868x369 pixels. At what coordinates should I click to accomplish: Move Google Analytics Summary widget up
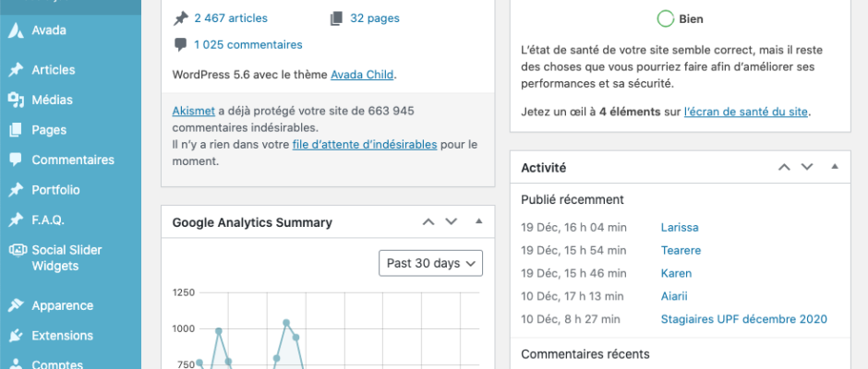[428, 221]
